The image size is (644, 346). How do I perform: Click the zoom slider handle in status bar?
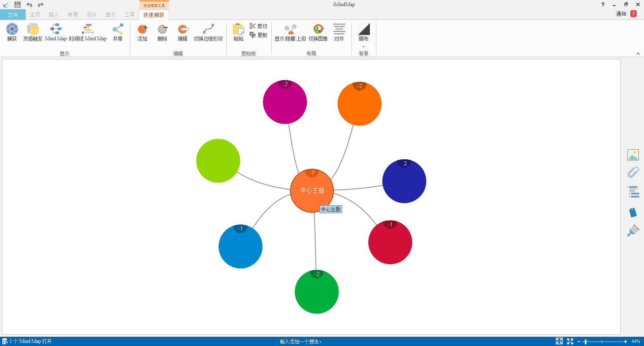586,342
